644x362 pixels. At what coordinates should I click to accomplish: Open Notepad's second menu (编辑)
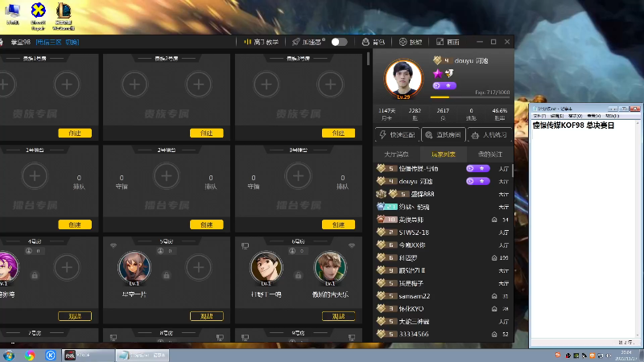tap(556, 116)
